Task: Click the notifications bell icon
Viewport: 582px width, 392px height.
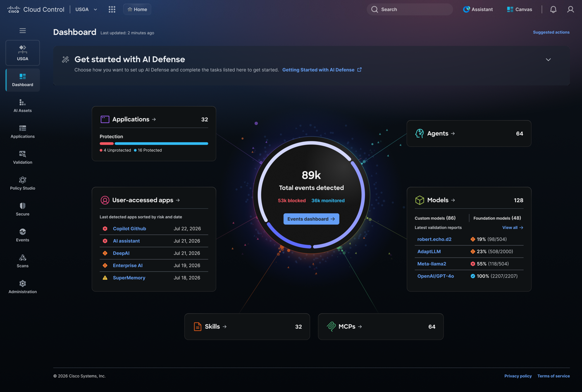Action: tap(553, 9)
